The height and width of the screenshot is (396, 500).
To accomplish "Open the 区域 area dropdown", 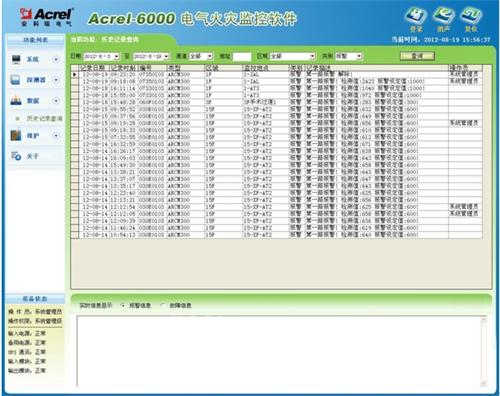I will 312,56.
